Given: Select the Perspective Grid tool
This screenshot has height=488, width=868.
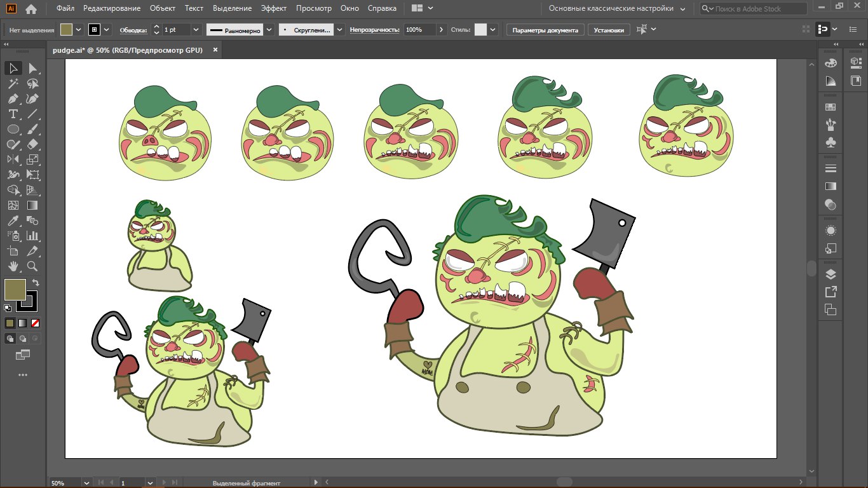Looking at the screenshot, I should (x=32, y=190).
